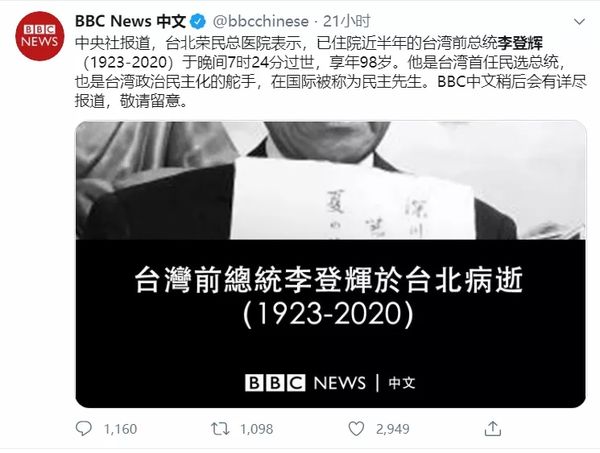Click the BBC News profile avatar

coord(39,36)
